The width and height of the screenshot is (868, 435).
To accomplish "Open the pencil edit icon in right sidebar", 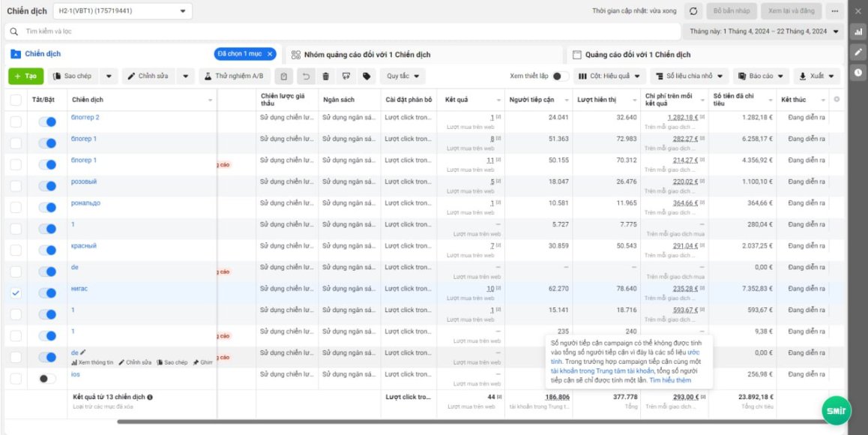I will (x=858, y=52).
